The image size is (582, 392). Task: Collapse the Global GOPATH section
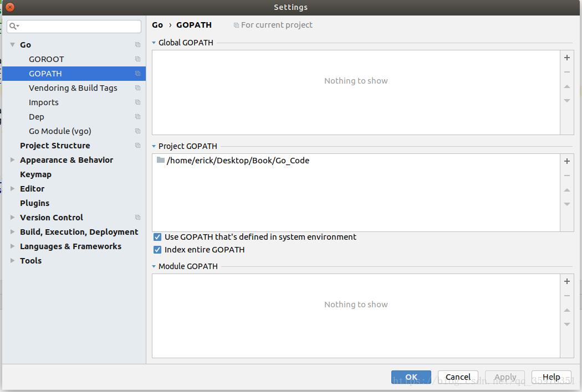pyautogui.click(x=154, y=43)
